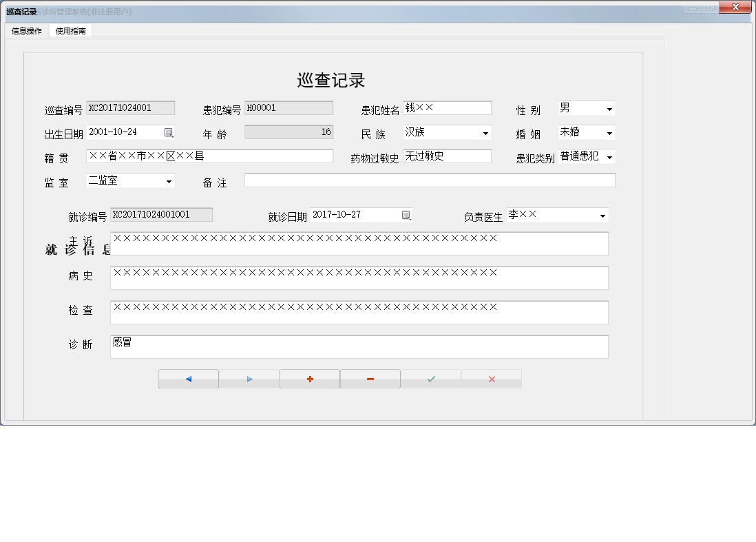Go to previous record with left arrow button
The width and height of the screenshot is (756, 542).
188,378
